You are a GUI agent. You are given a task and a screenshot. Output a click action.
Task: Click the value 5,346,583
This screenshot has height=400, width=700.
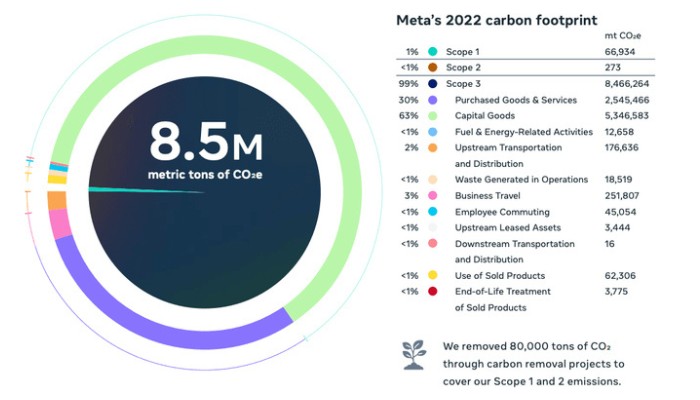(x=627, y=116)
